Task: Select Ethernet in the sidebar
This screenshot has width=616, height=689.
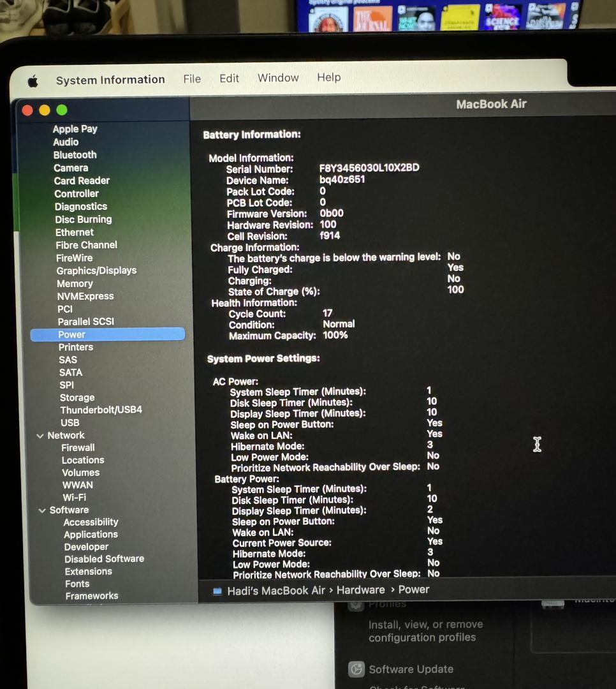Action: 74,232
